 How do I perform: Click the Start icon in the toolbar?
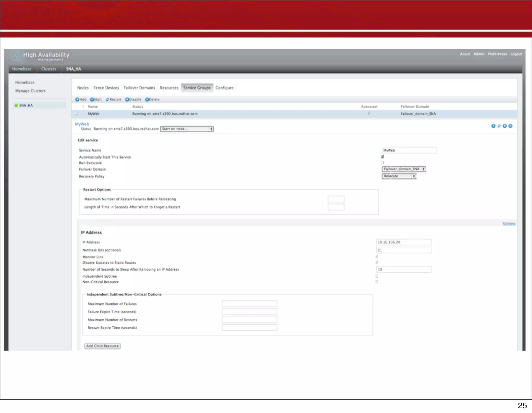[x=92, y=99]
